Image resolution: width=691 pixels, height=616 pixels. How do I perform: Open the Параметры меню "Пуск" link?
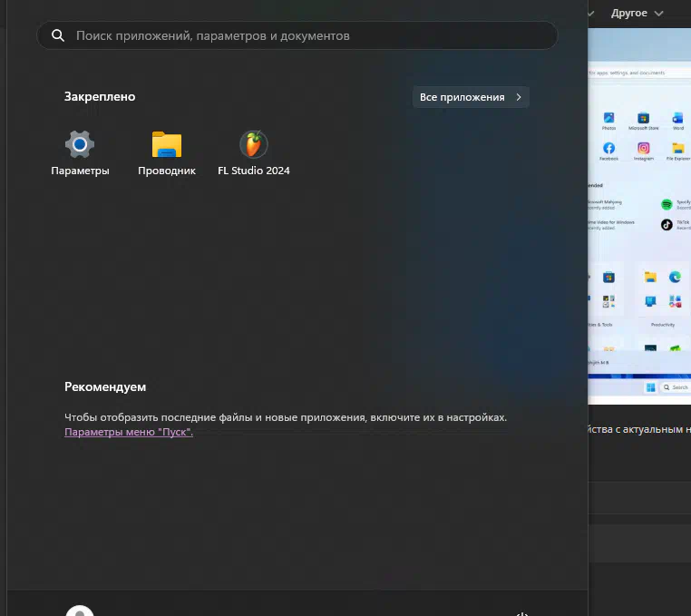129,433
